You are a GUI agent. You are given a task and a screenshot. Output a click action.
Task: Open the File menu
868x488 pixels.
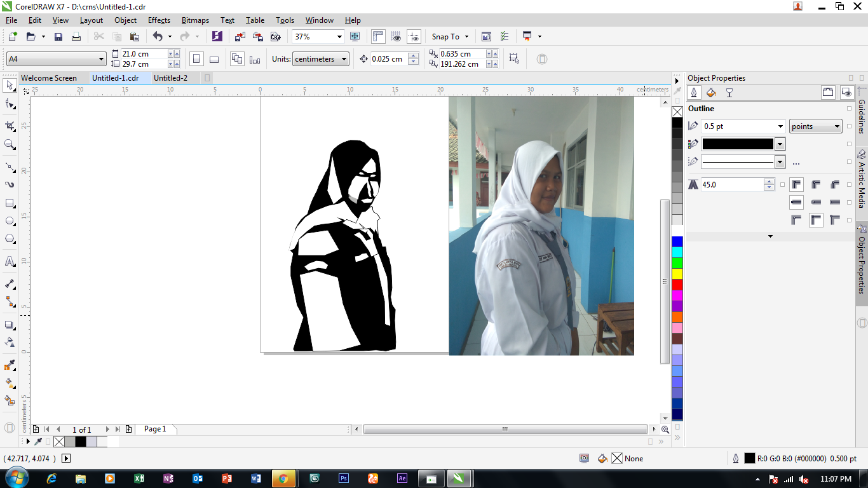pyautogui.click(x=11, y=20)
